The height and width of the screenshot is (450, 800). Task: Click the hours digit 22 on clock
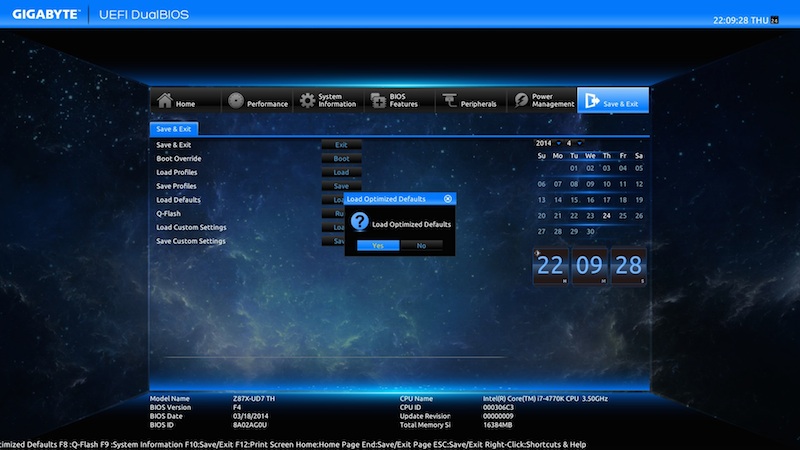551,266
